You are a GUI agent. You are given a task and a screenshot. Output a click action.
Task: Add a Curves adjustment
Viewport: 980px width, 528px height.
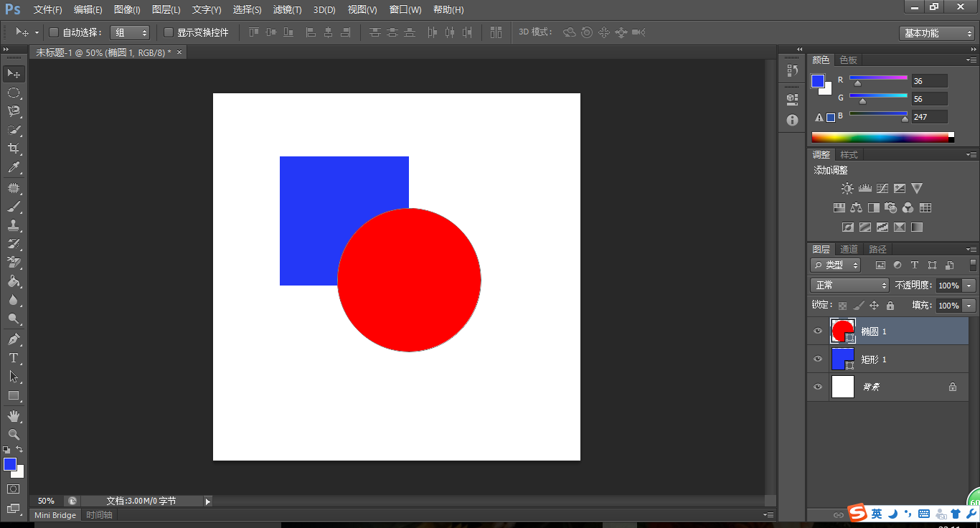tap(882, 189)
